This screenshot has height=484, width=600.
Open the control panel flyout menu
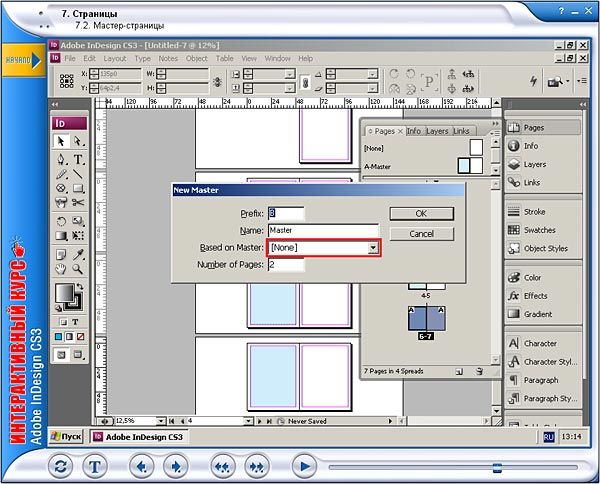tap(582, 81)
